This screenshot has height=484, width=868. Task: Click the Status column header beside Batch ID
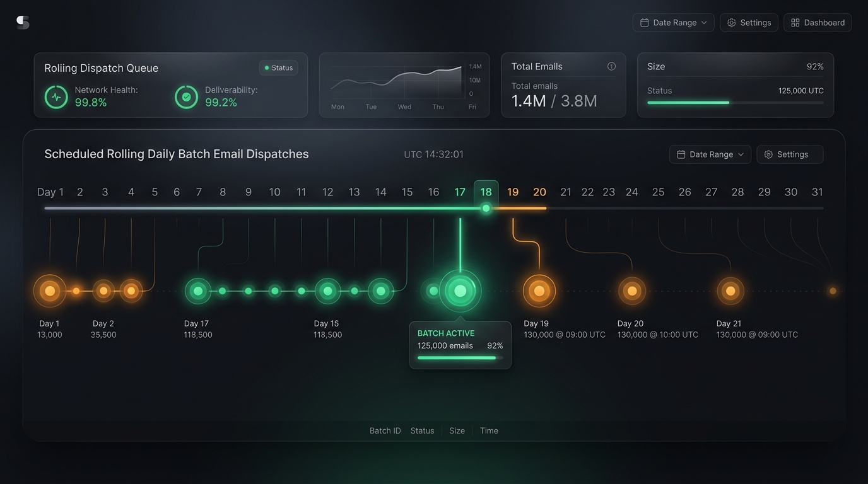coord(423,431)
